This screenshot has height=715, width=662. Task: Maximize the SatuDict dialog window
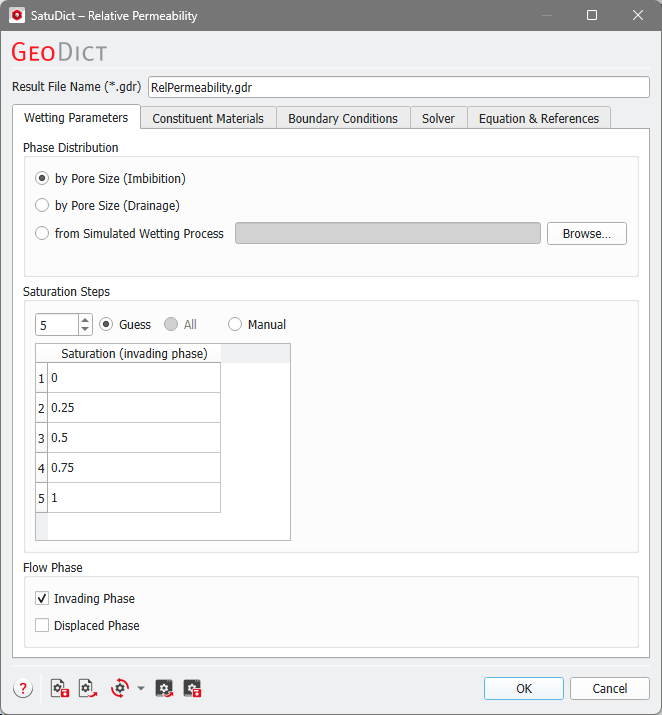click(x=592, y=15)
